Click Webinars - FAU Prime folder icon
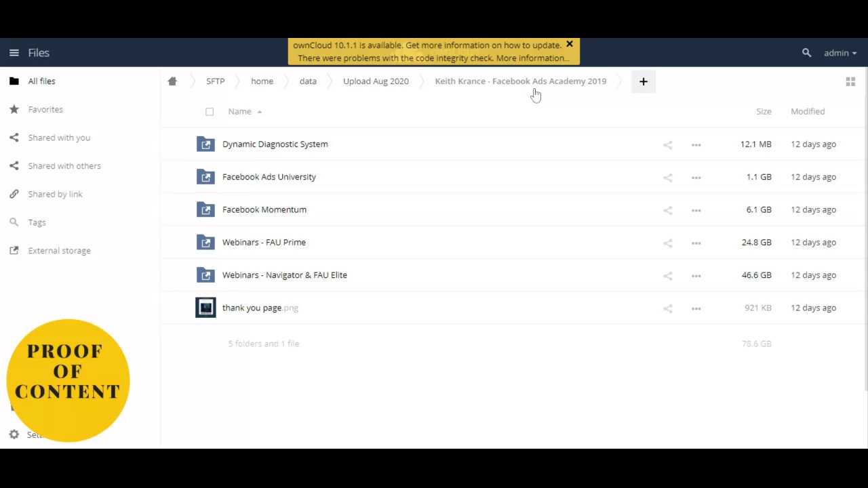Viewport: 868px width, 488px height. click(x=205, y=242)
